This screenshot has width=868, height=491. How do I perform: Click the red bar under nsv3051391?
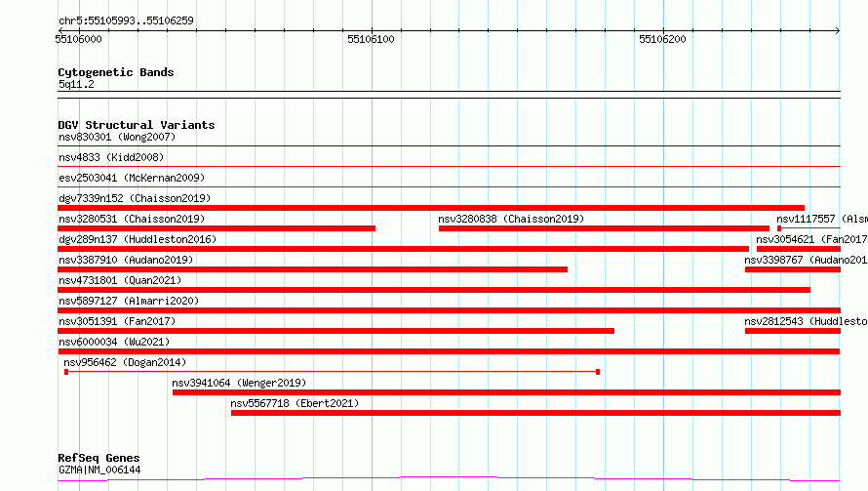coord(336,331)
